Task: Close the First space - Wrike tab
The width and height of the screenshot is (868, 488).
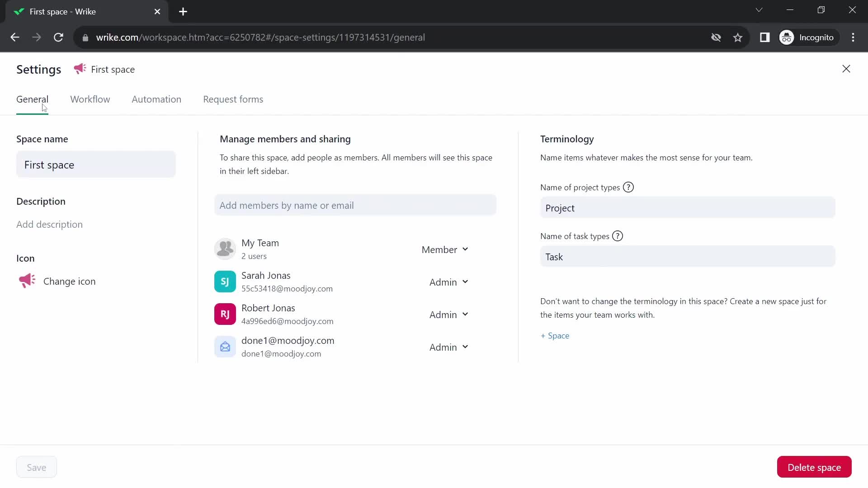Action: click(x=157, y=12)
